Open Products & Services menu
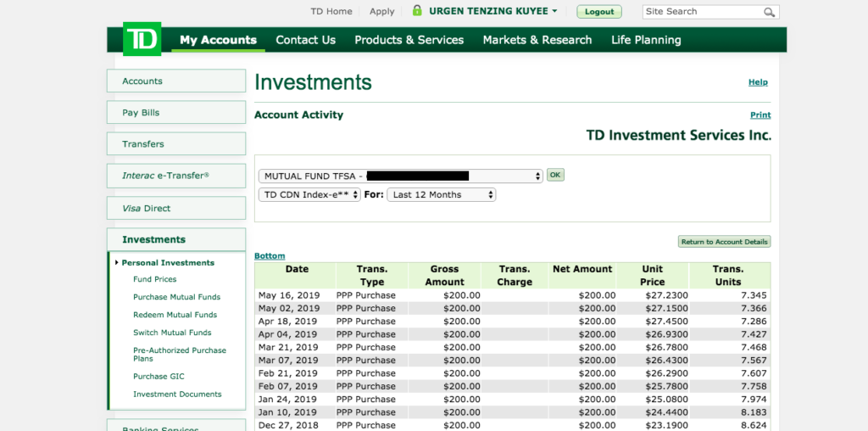This screenshot has height=431, width=868. [x=409, y=40]
